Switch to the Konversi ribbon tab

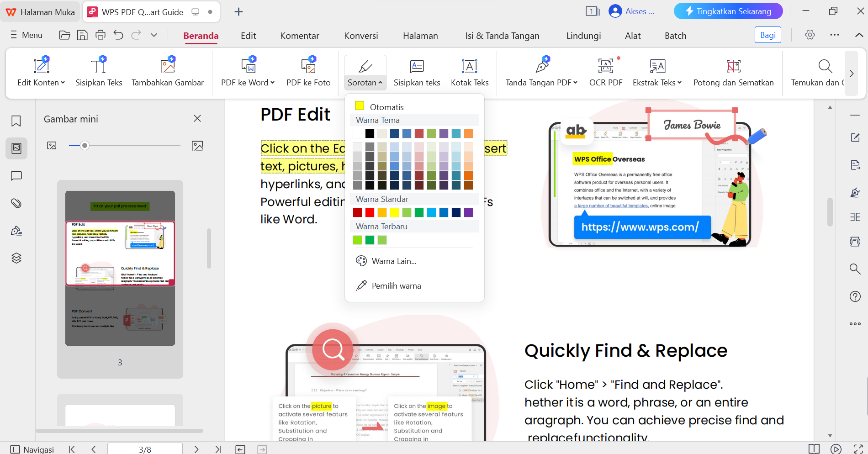click(361, 35)
